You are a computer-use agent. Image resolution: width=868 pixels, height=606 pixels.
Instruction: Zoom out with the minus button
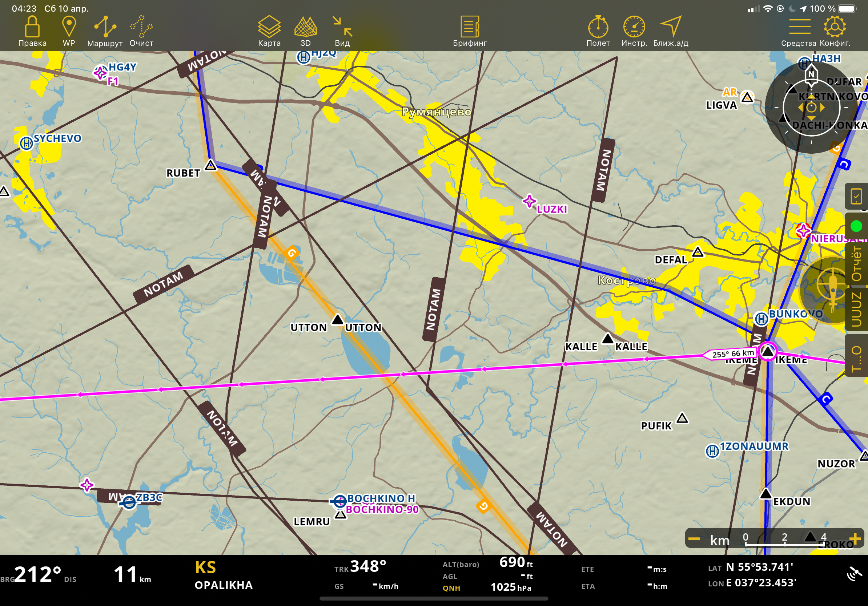[x=694, y=539]
